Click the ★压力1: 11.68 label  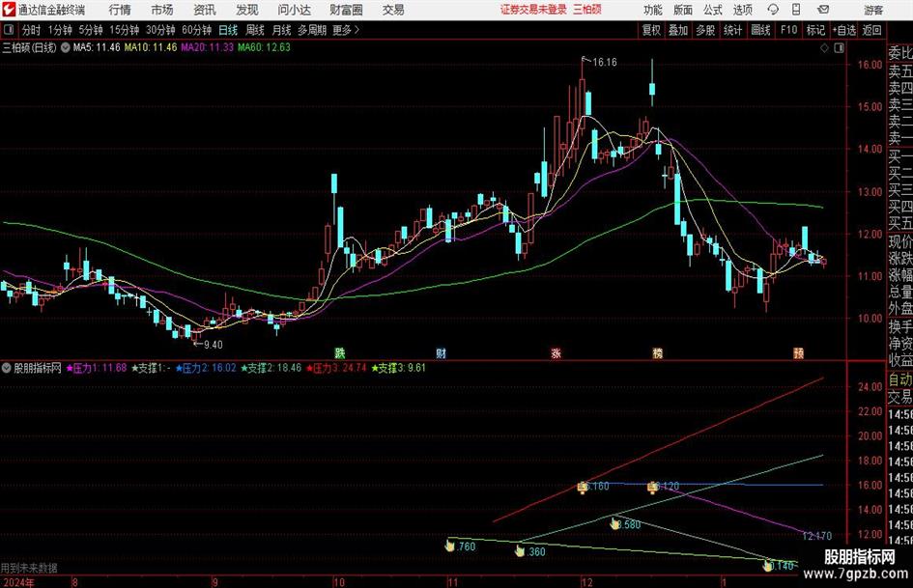point(97,368)
